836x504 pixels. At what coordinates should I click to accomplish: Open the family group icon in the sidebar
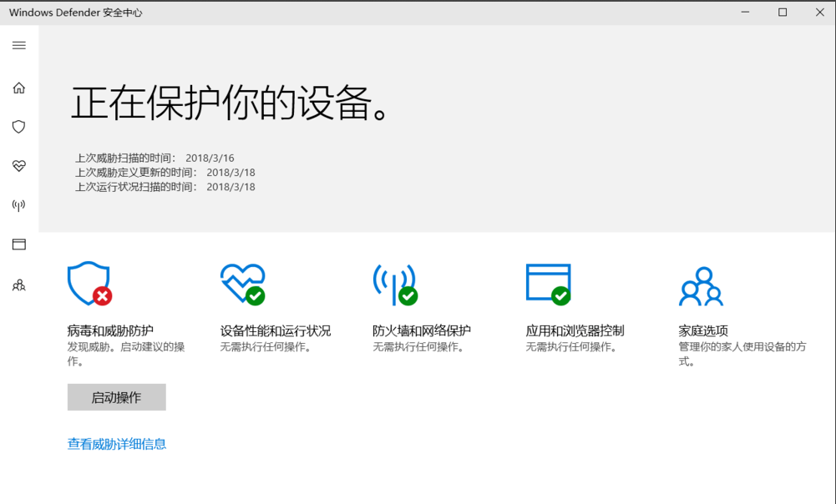(x=18, y=285)
